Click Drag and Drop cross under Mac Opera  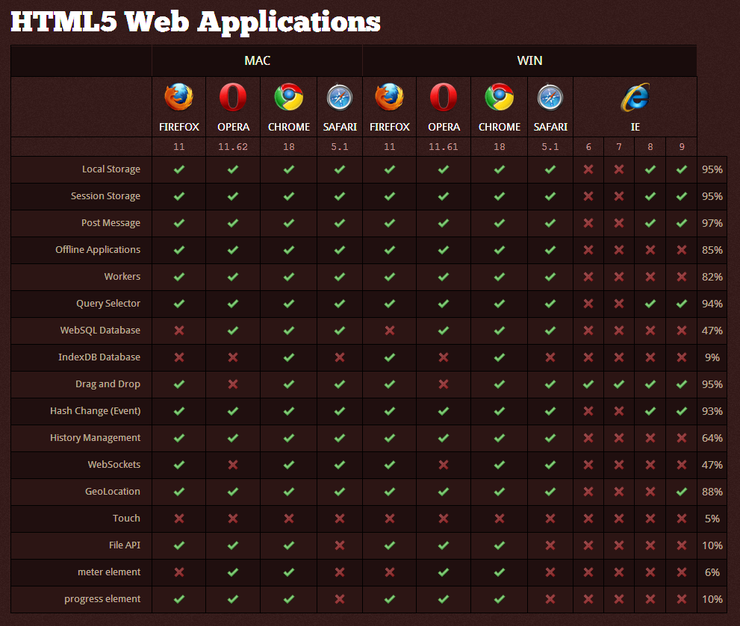pos(233,384)
